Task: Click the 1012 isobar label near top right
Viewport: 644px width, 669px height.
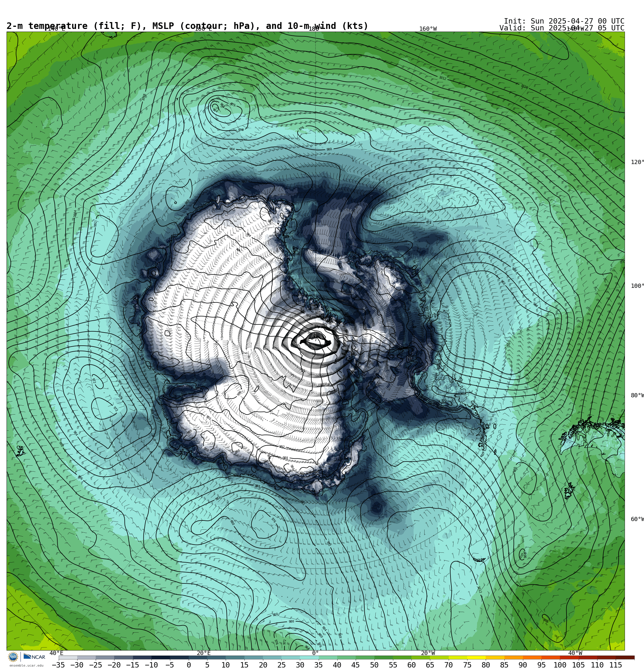Action: pos(443,78)
